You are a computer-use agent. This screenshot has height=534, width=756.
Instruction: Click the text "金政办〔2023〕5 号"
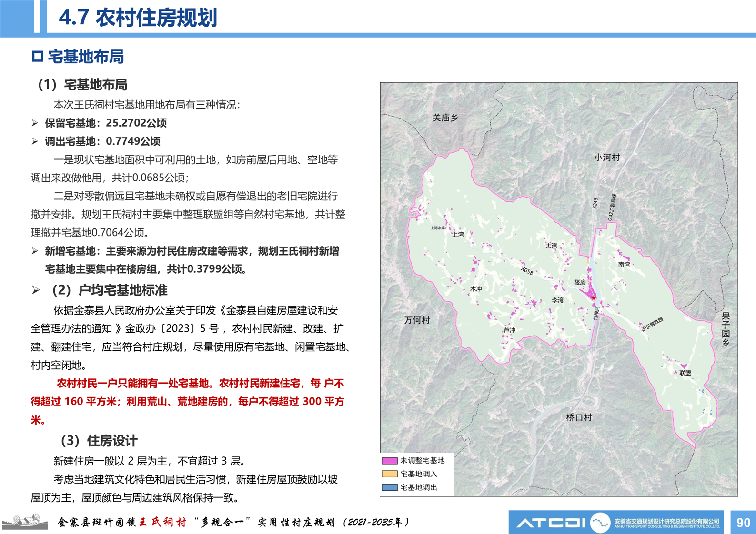point(172,328)
